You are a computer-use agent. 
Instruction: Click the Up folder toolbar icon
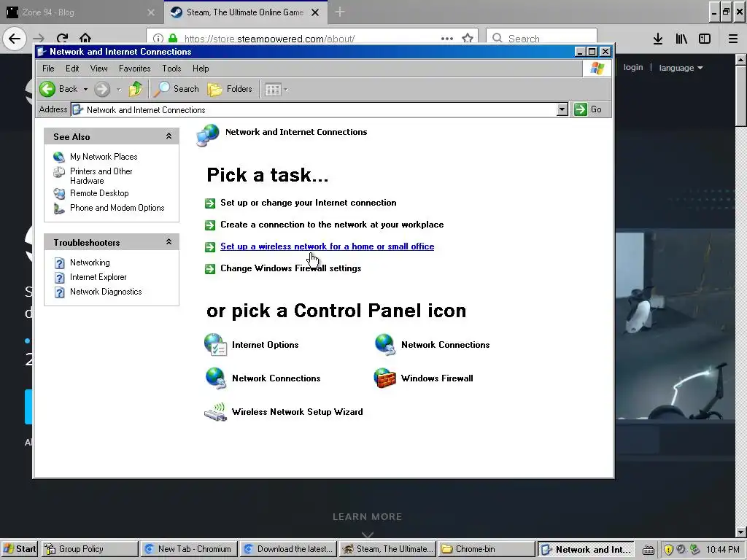[x=136, y=89]
